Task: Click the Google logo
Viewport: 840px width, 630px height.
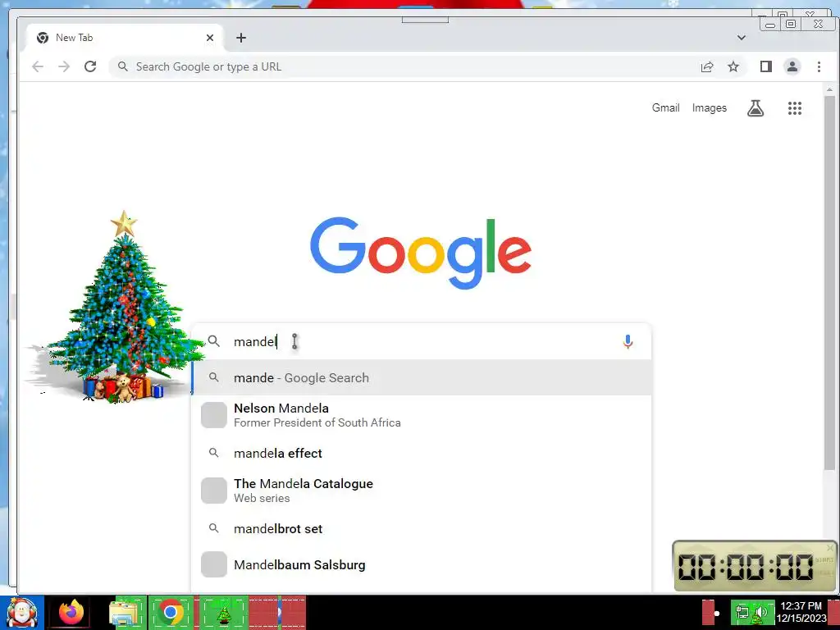Action: 421,253
